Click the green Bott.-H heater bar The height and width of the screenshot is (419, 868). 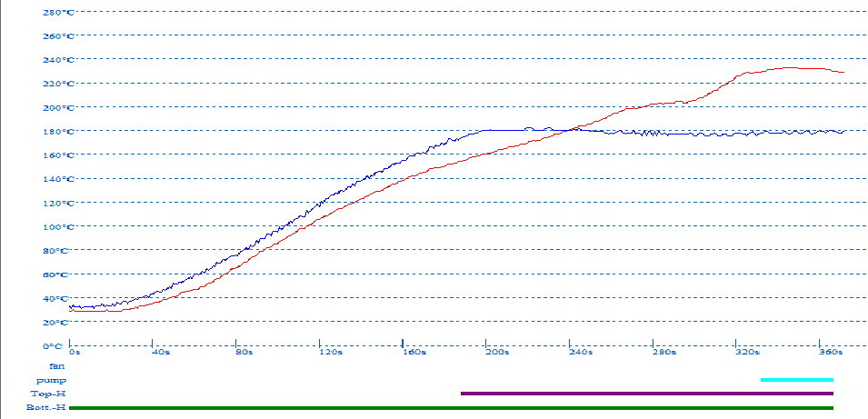coord(451,408)
